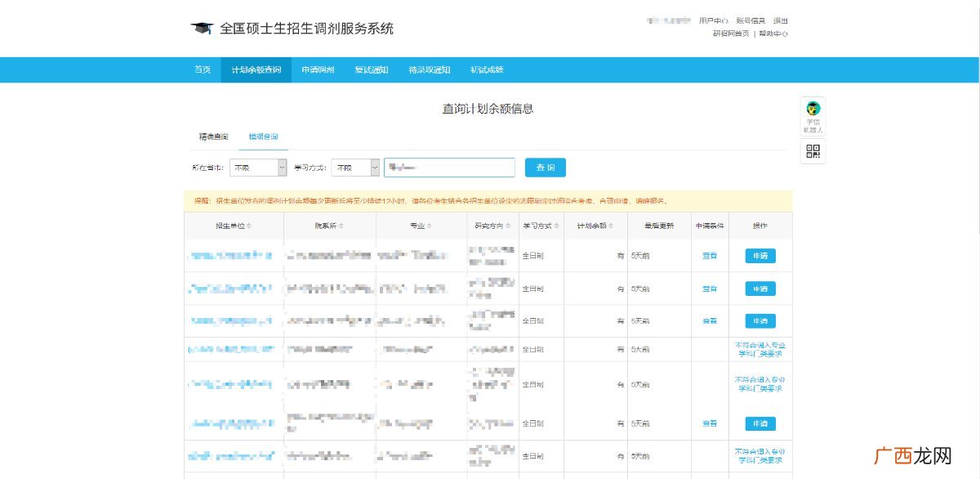Screen dimensions: 980x479
Task: Click 申请 button in first table row
Action: 760,256
